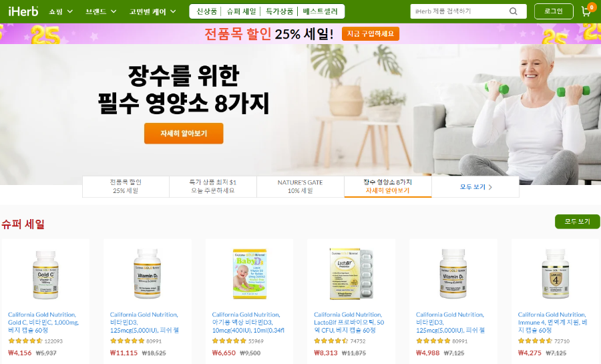Viewport: 601px width, 364px height.
Task: Select the NATURE'S GATE 10% 세일 tab
Action: pos(300,186)
